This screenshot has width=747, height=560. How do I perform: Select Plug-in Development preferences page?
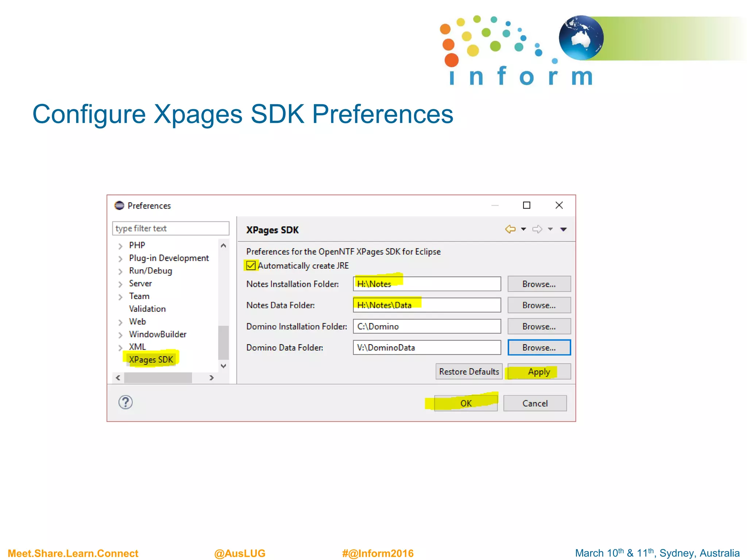pyautogui.click(x=169, y=258)
